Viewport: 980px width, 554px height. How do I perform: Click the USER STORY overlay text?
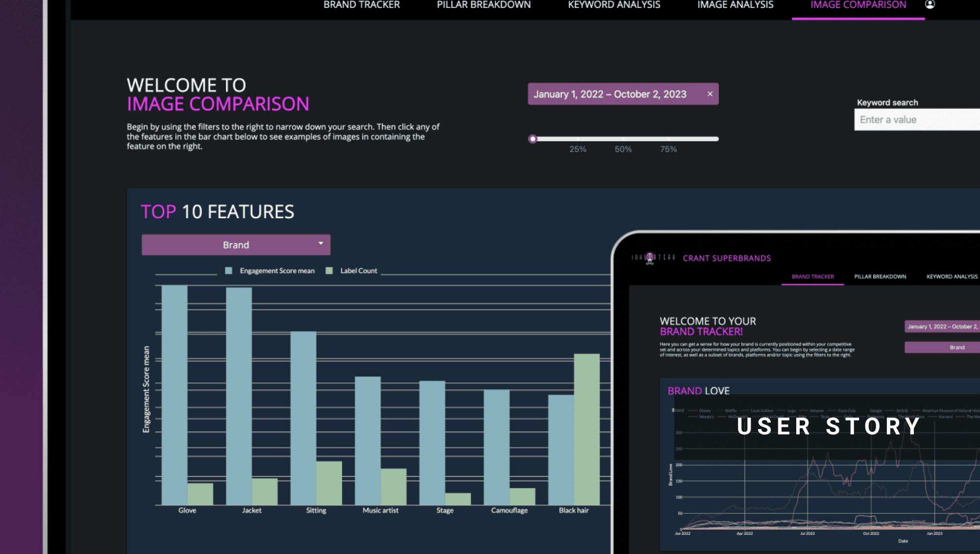pos(829,426)
